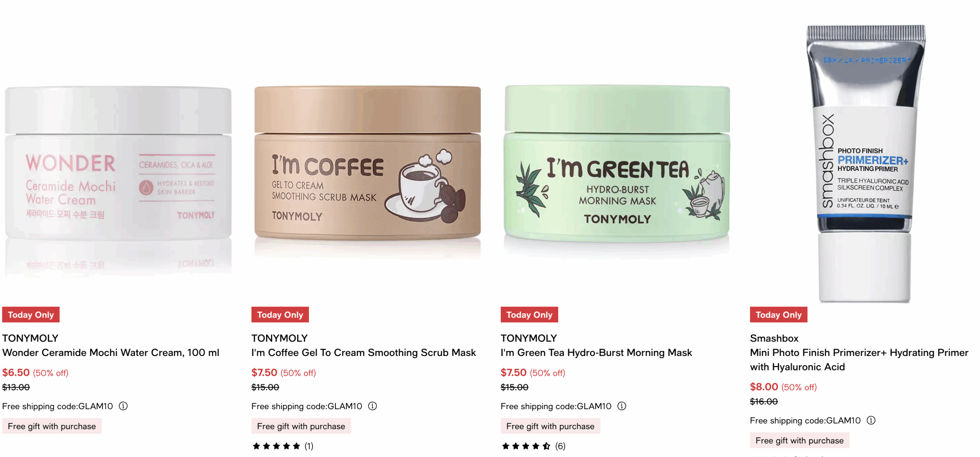Open info icon for I'm Coffee shipping code
980x457 pixels.
(372, 406)
